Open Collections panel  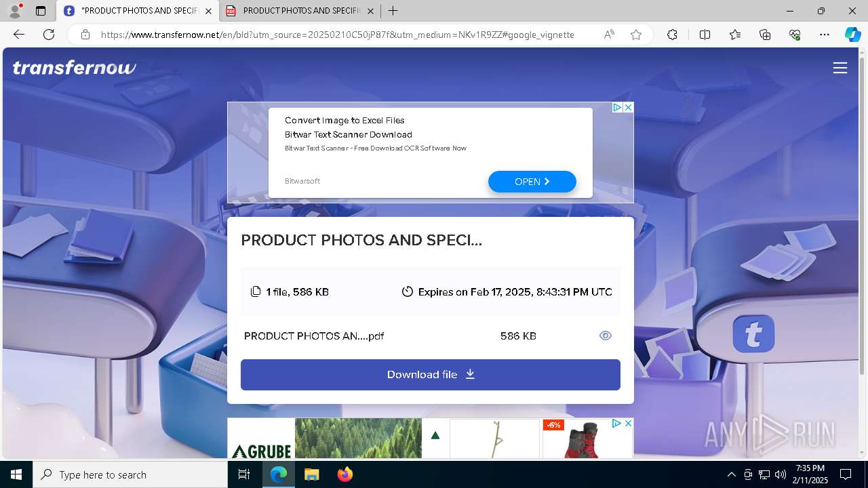pos(765,35)
